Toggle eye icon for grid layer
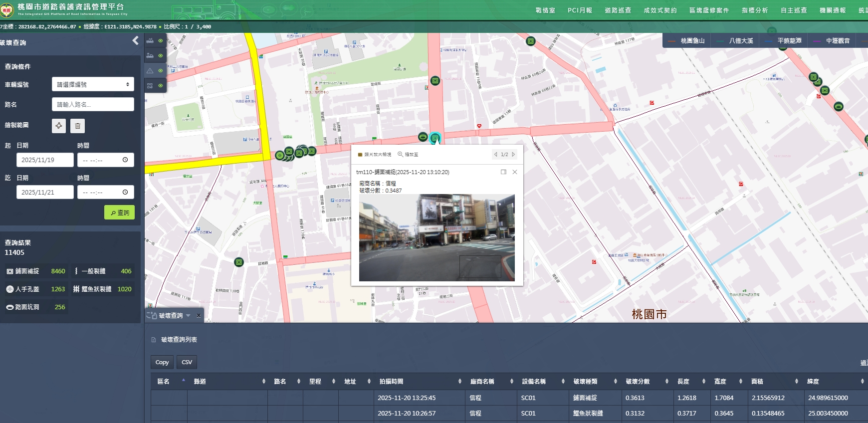The width and height of the screenshot is (868, 423). 161,86
